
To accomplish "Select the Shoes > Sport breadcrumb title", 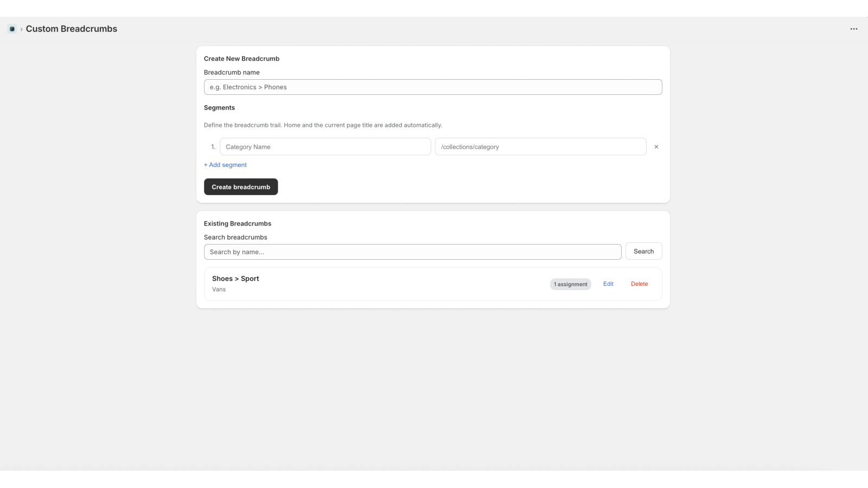I will [x=235, y=279].
